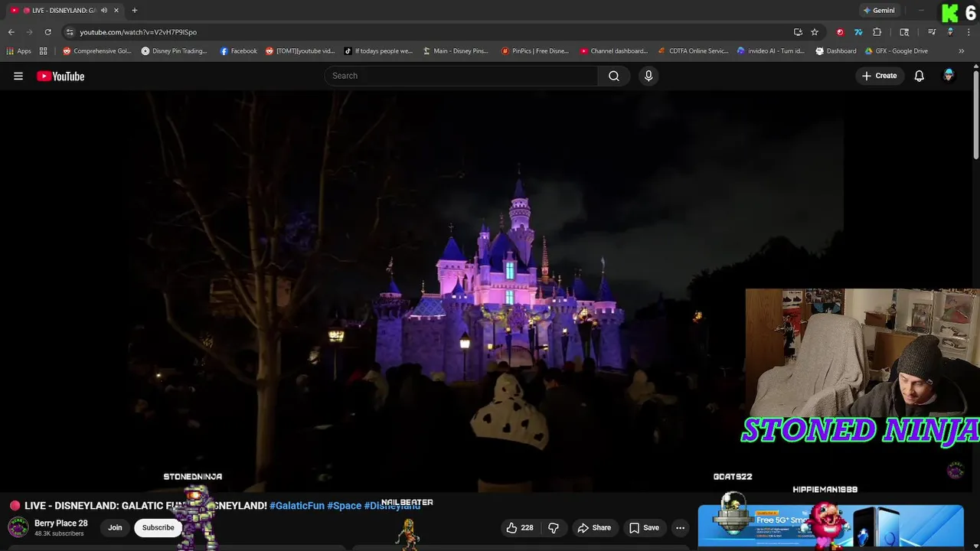Open media controls music note icon

pos(932,32)
